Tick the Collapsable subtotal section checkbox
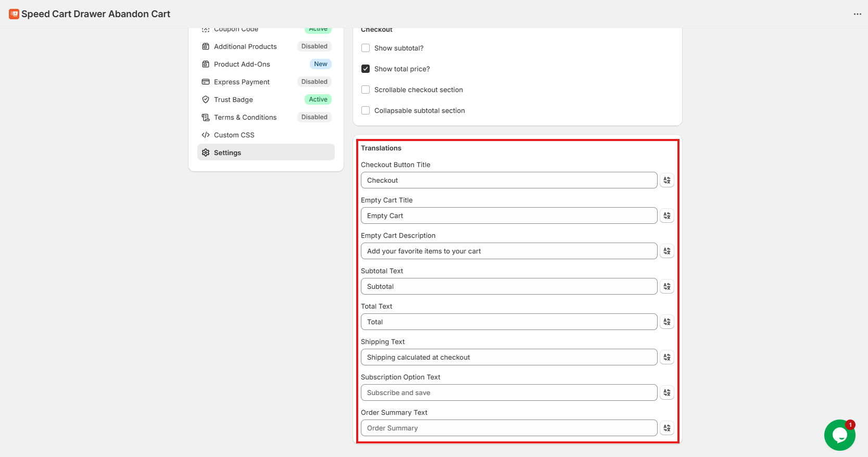Viewport: 868px width, 457px height. point(366,110)
